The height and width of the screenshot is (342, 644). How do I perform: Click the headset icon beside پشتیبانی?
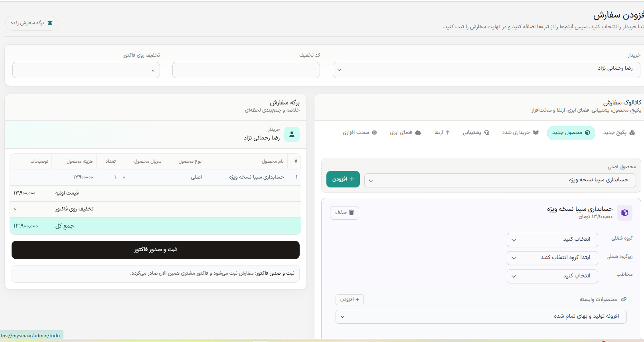(486, 133)
